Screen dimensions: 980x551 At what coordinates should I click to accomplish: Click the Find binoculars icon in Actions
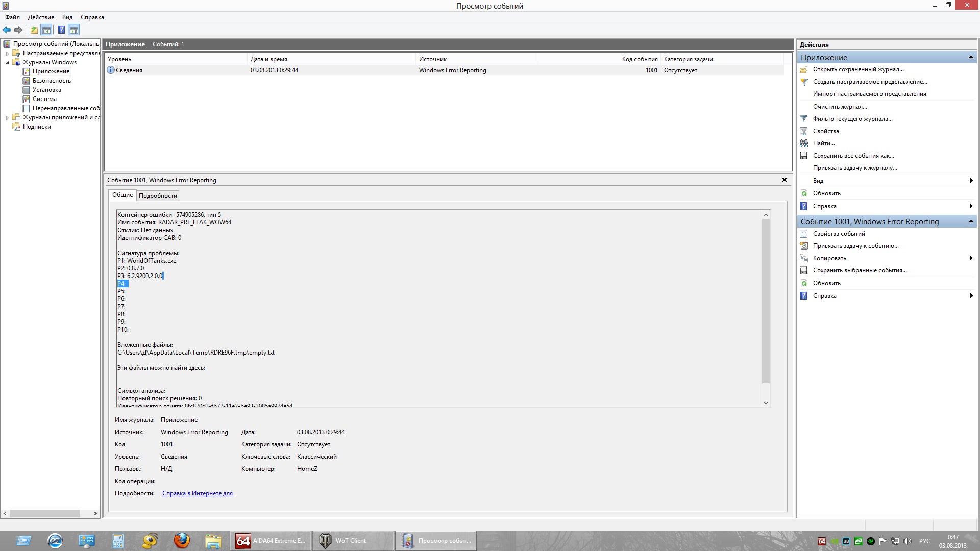click(804, 143)
